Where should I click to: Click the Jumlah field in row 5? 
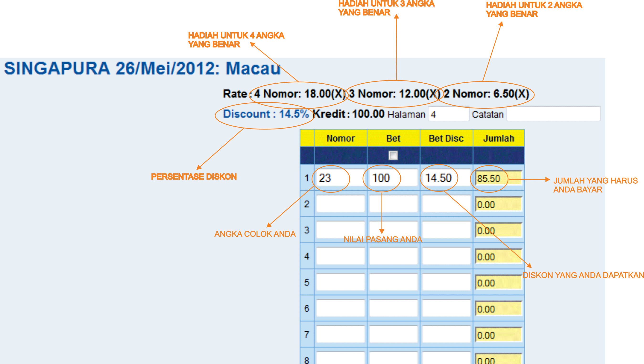click(498, 283)
